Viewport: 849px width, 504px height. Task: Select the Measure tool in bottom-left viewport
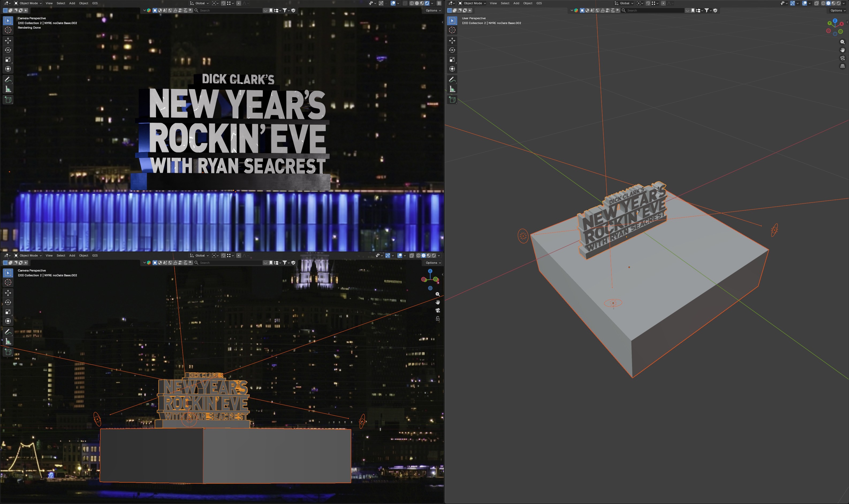(8, 341)
